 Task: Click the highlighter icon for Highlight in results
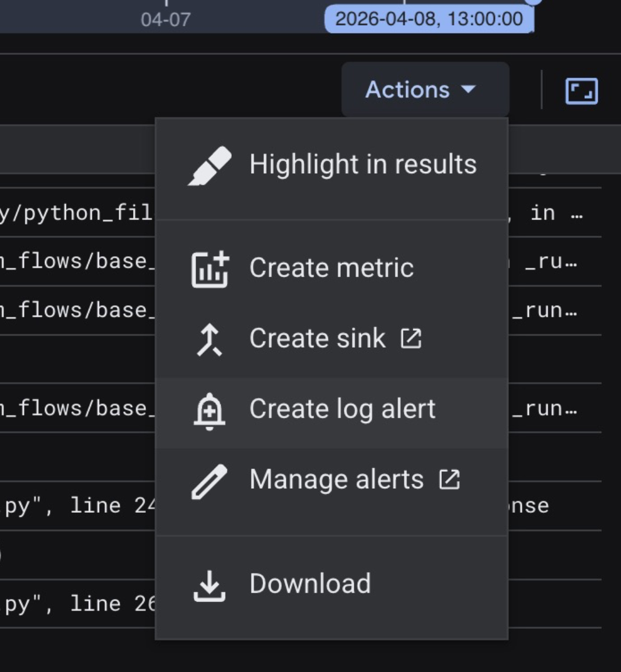pyautogui.click(x=210, y=165)
